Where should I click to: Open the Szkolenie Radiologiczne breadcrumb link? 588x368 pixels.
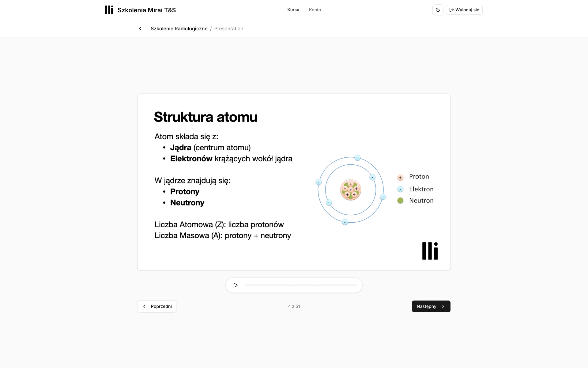(179, 29)
